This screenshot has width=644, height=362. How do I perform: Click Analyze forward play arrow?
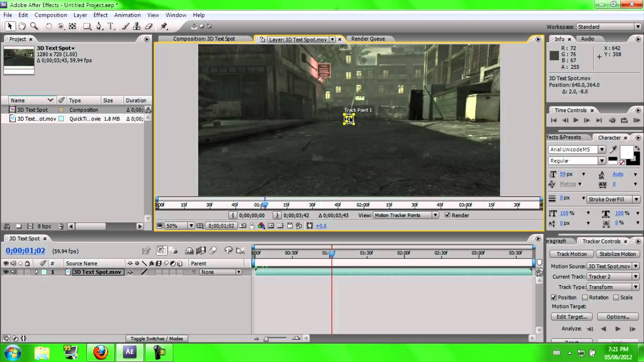click(618, 329)
